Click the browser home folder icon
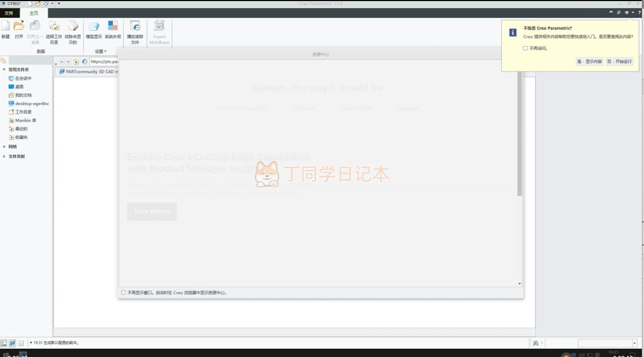Screen dimensions: 644x357 pos(76,62)
